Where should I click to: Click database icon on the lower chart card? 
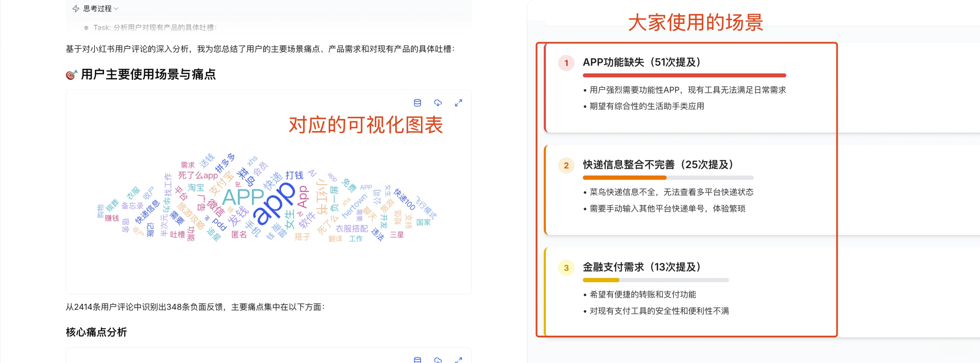[x=417, y=360]
